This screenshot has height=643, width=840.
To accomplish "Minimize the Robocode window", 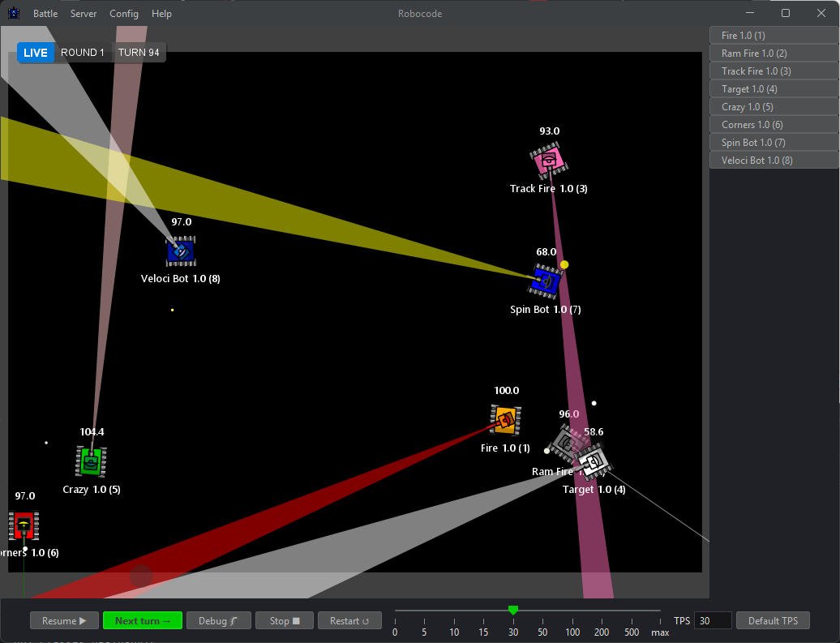I will point(750,13).
